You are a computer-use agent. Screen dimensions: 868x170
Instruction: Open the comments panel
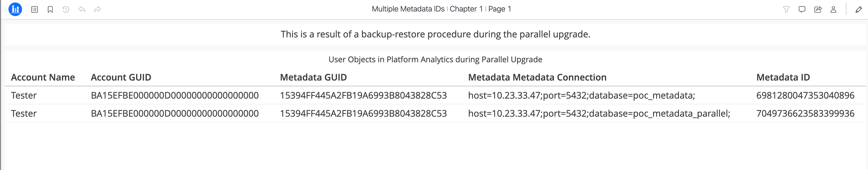(x=802, y=10)
